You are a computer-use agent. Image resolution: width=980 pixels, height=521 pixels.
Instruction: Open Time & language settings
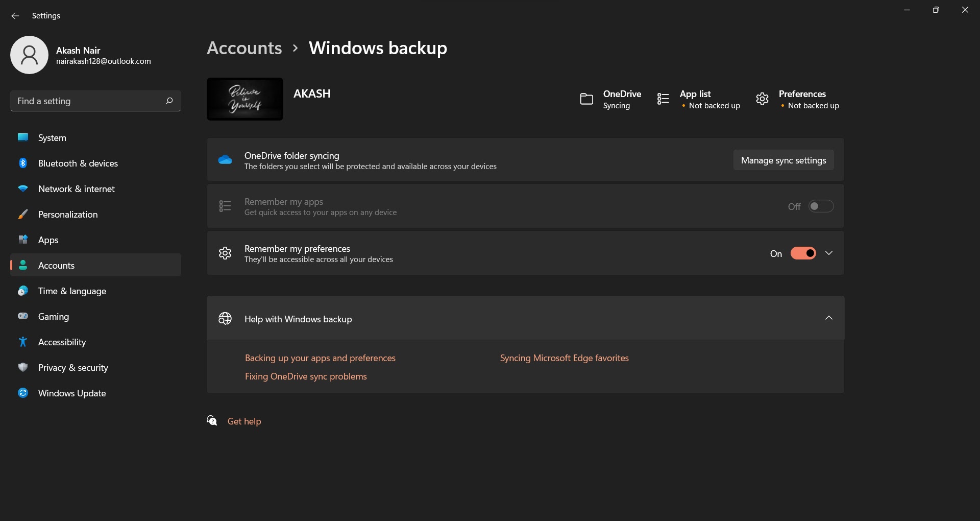click(95, 291)
